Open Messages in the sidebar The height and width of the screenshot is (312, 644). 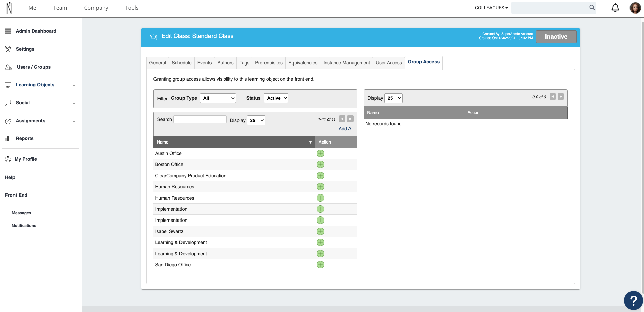click(21, 213)
